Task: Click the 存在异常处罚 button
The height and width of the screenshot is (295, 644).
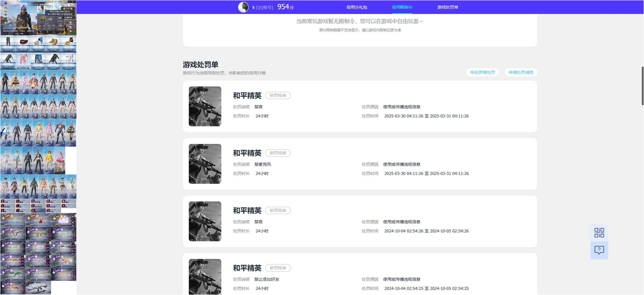Action: pos(482,72)
